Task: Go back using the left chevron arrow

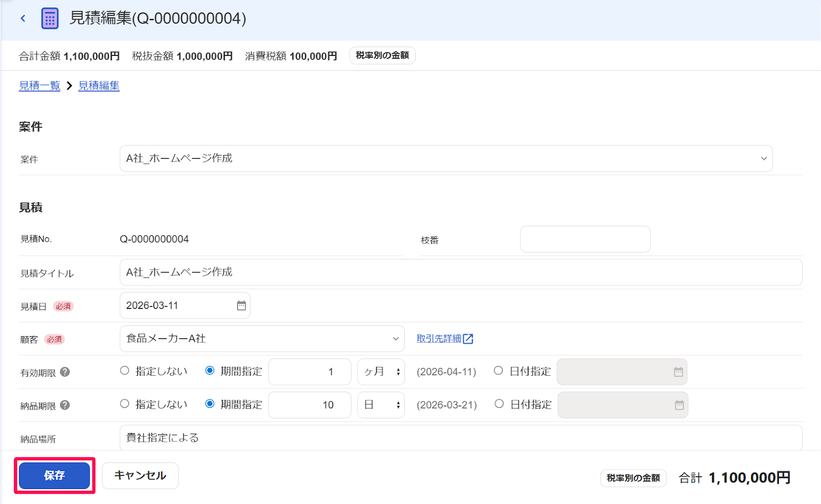Action: [23, 18]
